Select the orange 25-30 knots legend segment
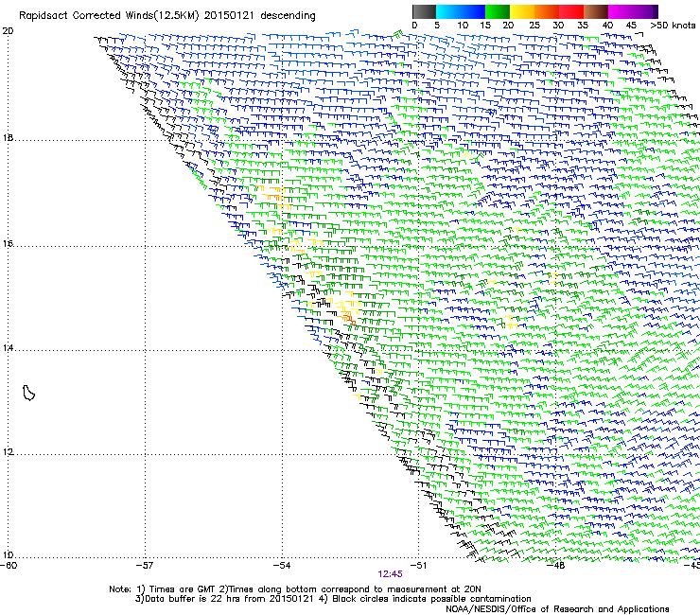The width and height of the screenshot is (700, 615). (547, 11)
